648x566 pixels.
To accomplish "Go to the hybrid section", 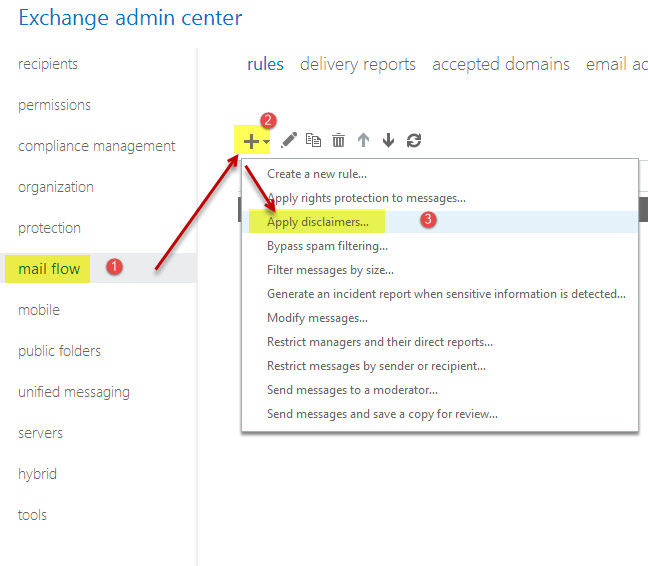I will point(37,473).
